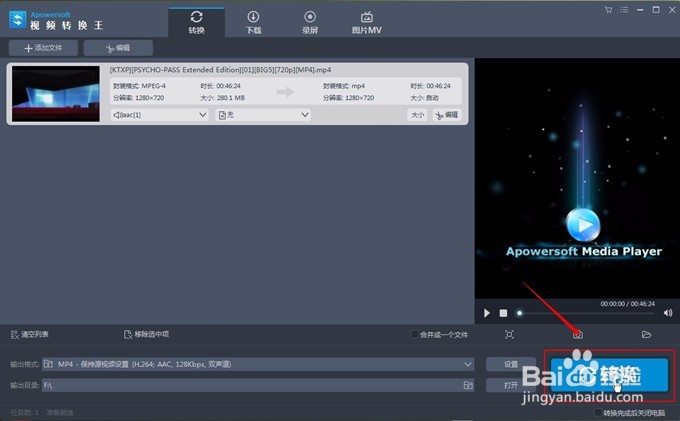The image size is (680, 421).
Task: Mute the player volume icon
Action: [x=668, y=313]
